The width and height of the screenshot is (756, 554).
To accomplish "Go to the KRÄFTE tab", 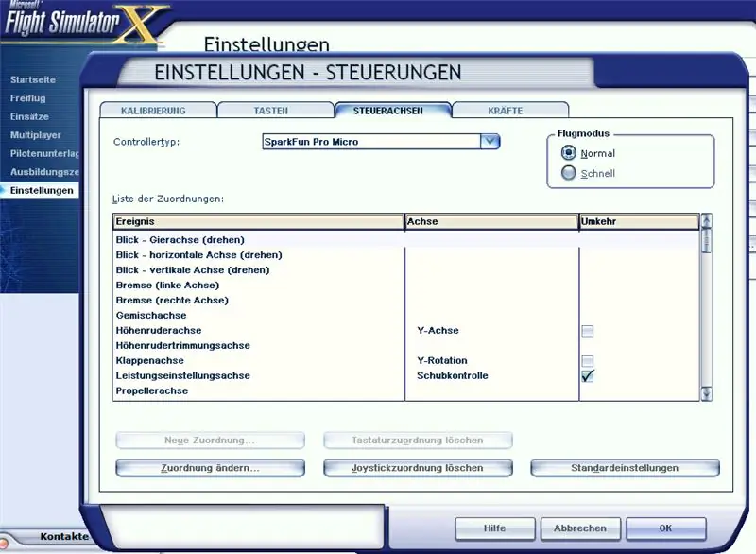I will point(510,111).
